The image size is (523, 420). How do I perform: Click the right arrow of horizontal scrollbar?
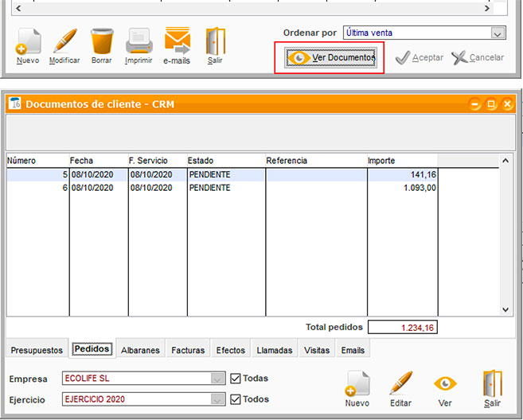click(x=487, y=8)
